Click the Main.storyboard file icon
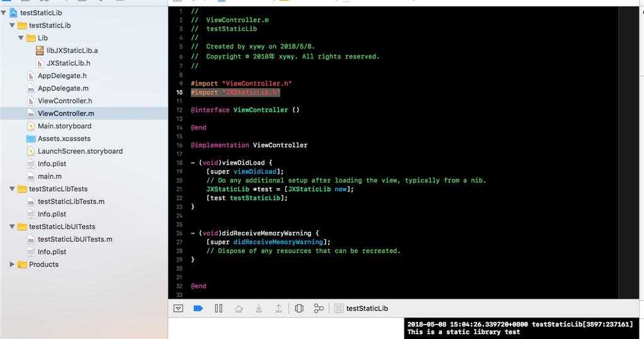Image resolution: width=644 pixels, height=339 pixels. click(x=30, y=126)
